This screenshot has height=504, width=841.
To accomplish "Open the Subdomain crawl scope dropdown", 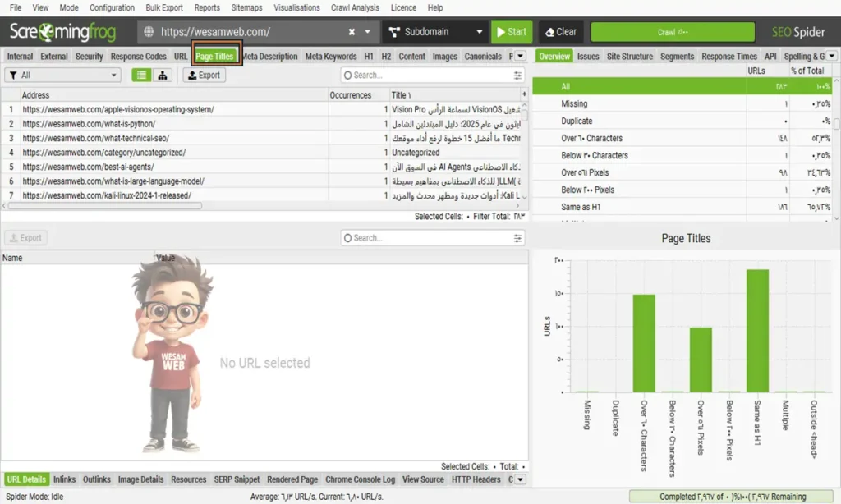I will tap(434, 32).
